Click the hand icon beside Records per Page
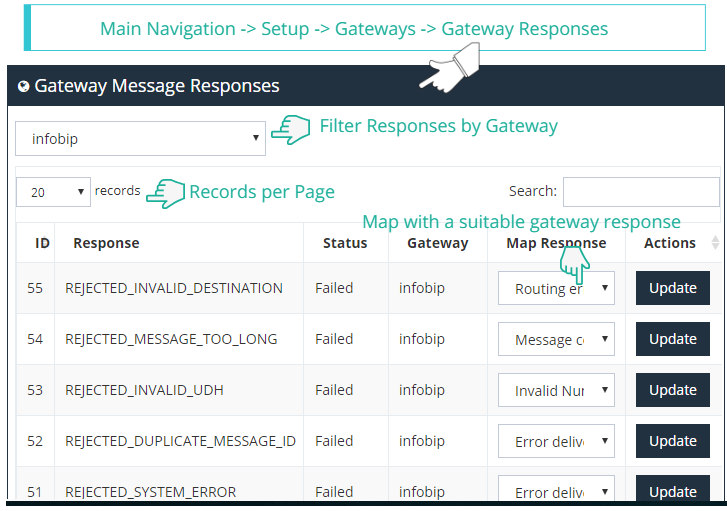Screen dimensions: 727x511 (x=166, y=193)
